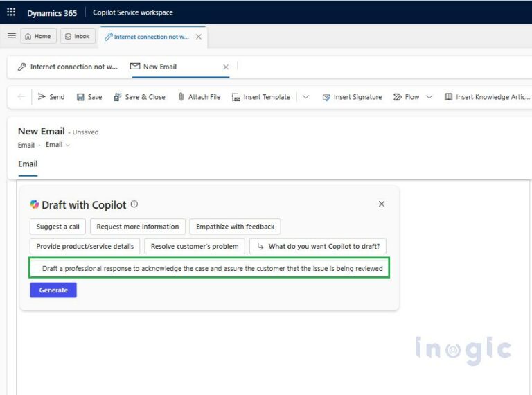Close the New Email tab
The image size is (532, 395).
point(226,67)
